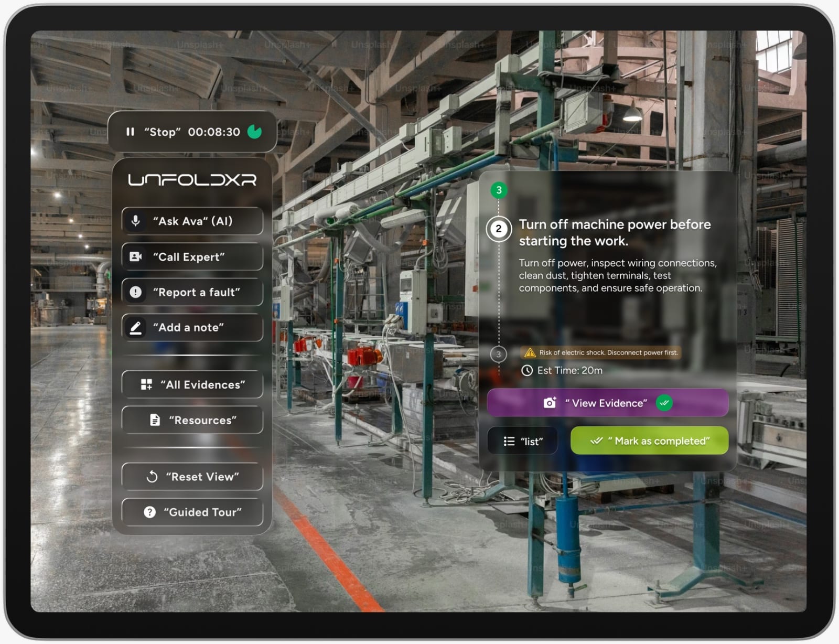Select the dimmed next step 3 marker
The height and width of the screenshot is (644, 839).
click(x=499, y=354)
